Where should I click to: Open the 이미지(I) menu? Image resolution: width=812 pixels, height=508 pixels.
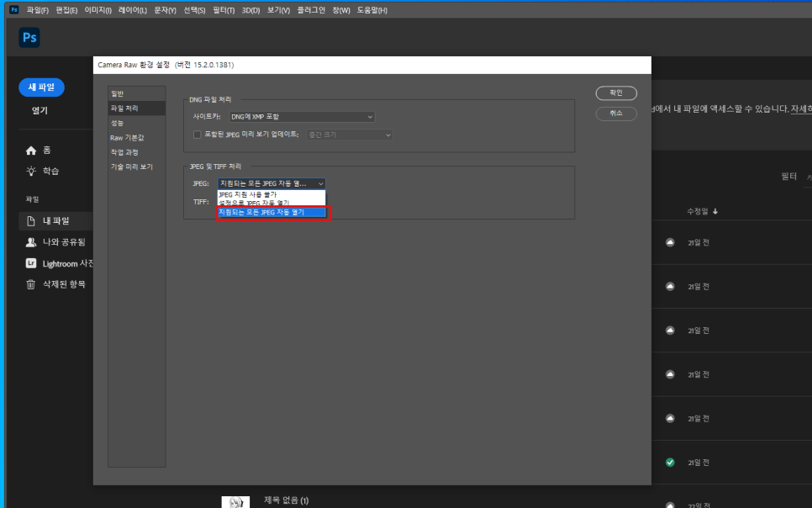point(98,10)
